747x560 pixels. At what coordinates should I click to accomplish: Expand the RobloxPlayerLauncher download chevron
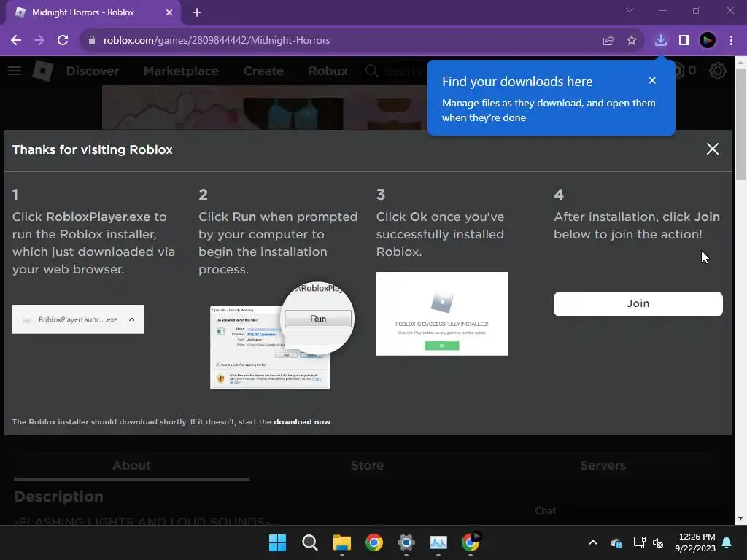pyautogui.click(x=132, y=319)
